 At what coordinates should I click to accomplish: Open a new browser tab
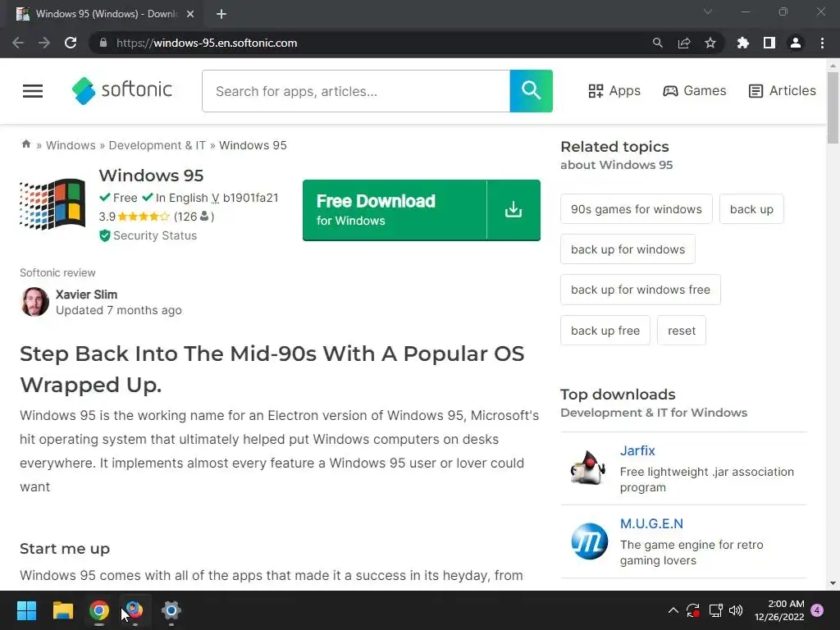pyautogui.click(x=221, y=14)
